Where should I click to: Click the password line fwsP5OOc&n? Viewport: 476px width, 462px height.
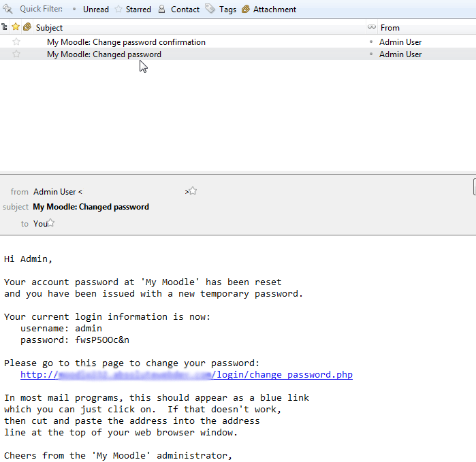[75, 340]
